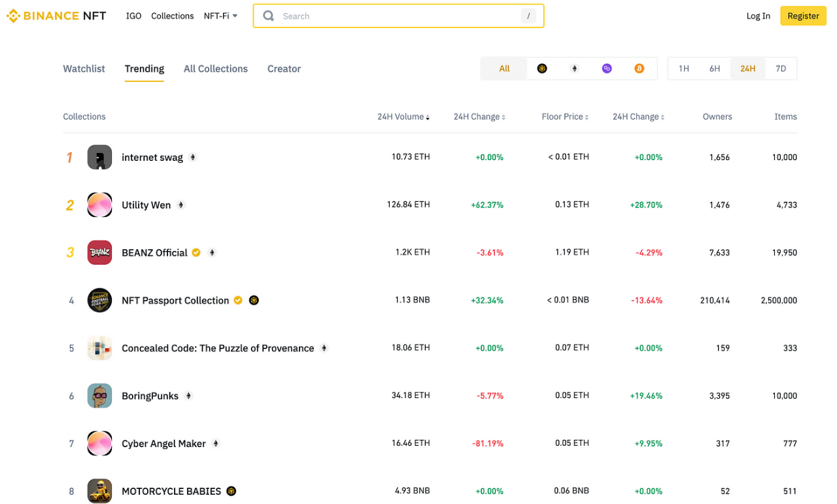Click the Log In link

click(758, 16)
